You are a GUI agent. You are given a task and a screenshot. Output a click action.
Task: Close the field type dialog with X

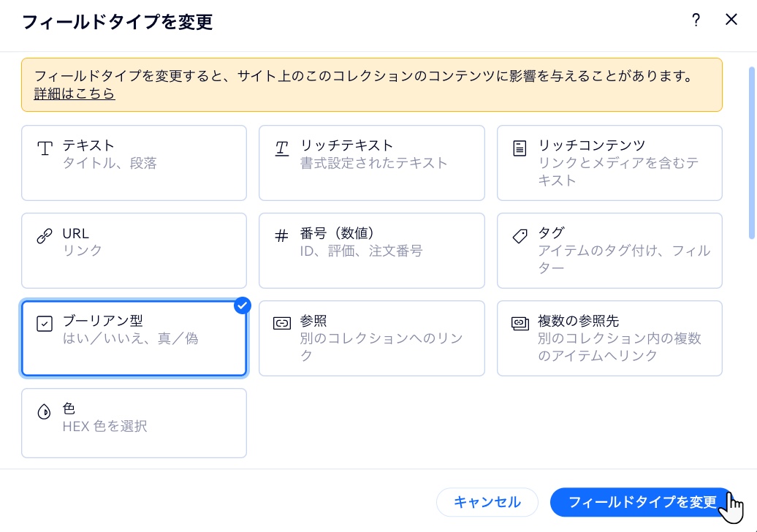(x=731, y=20)
